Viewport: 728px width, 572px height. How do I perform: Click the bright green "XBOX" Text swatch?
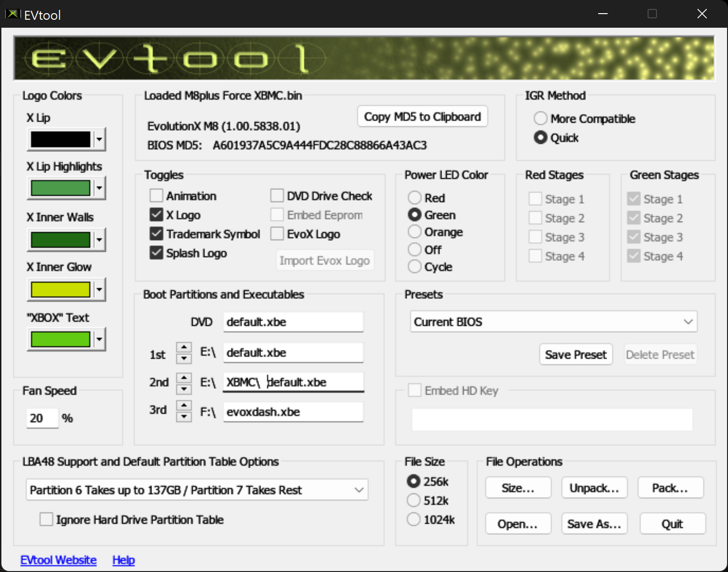pos(61,339)
